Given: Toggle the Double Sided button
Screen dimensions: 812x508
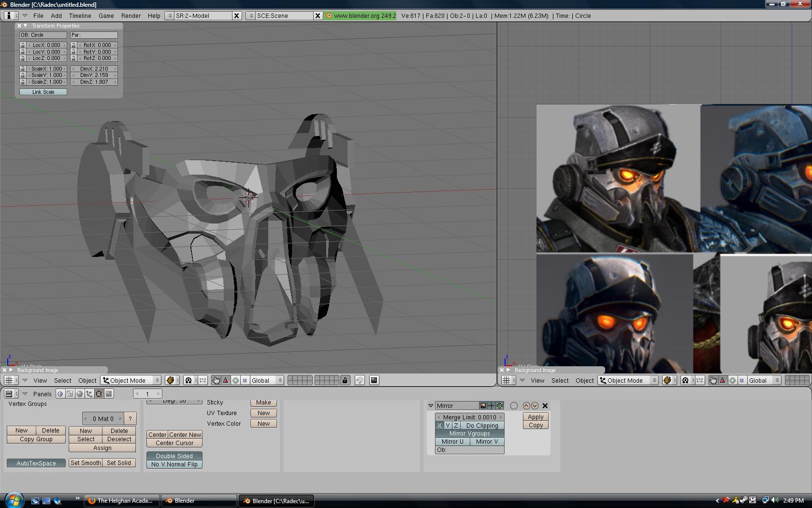Looking at the screenshot, I should point(174,456).
